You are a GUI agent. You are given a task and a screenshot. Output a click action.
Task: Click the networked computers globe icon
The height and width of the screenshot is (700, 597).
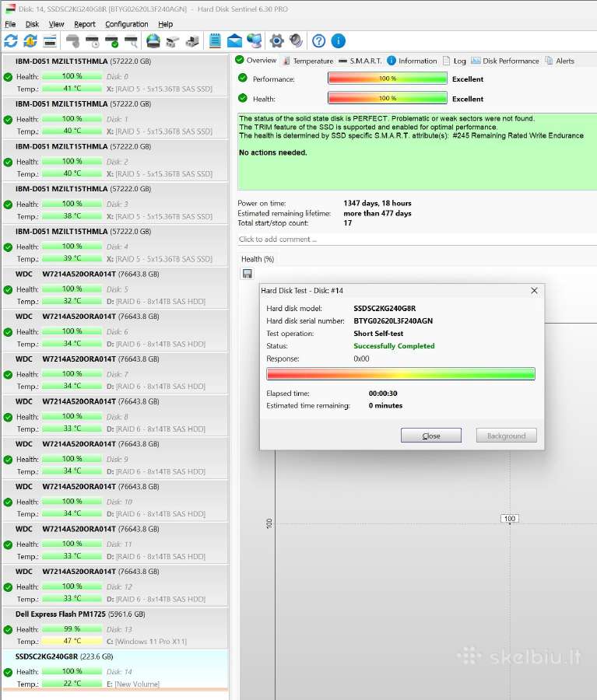point(255,41)
